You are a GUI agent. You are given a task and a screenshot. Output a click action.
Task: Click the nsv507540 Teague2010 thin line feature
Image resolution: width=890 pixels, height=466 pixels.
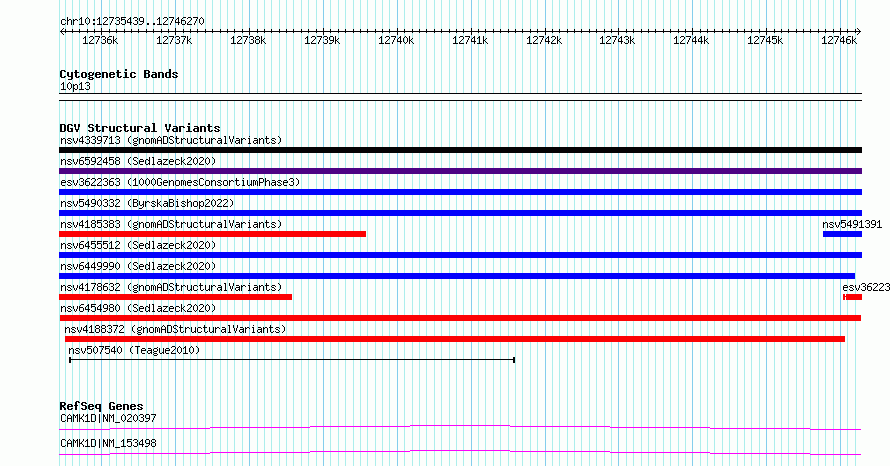click(x=292, y=360)
